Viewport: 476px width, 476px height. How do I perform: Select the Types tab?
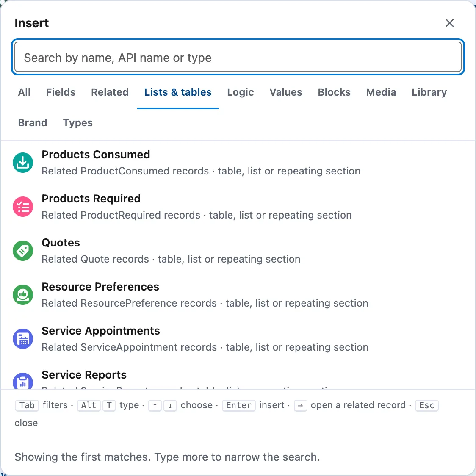pos(78,123)
